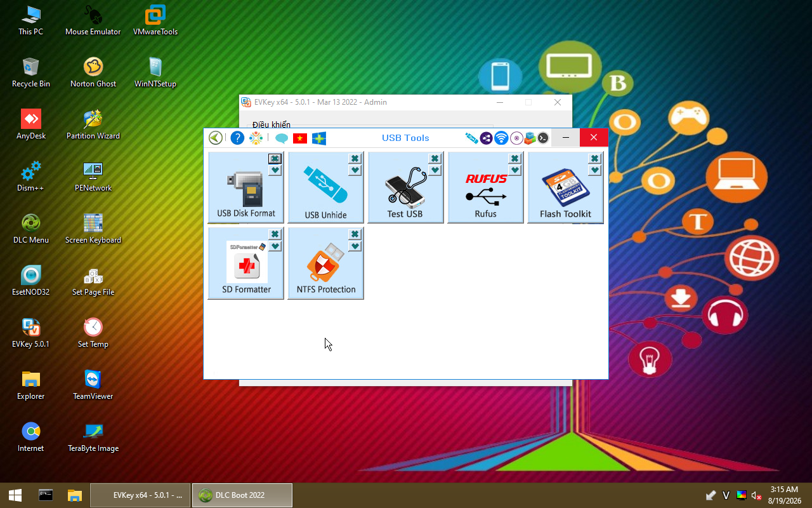This screenshot has height=508, width=812.
Task: Expand the chevron on Rufus tile
Action: pos(514,170)
